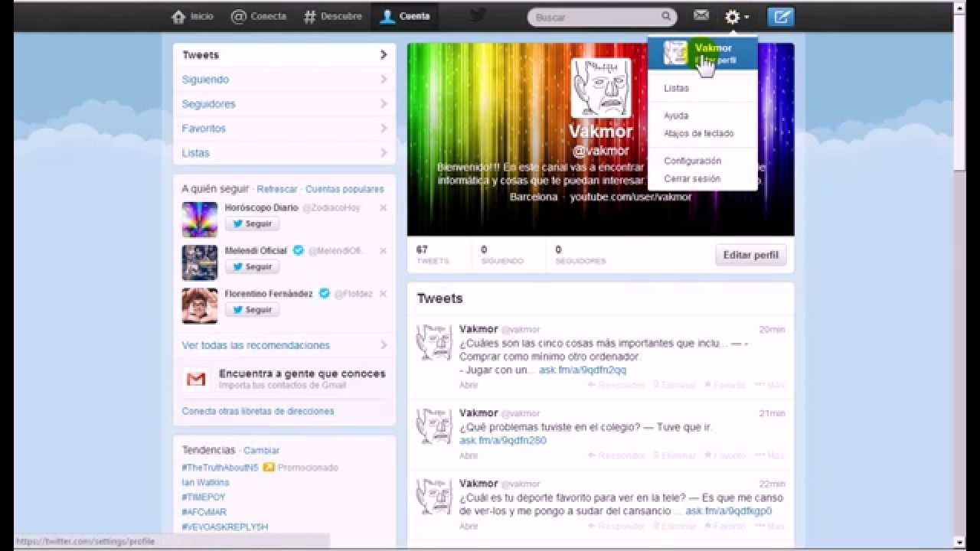
Task: Click Gmail icon to import contacts
Action: (x=196, y=379)
